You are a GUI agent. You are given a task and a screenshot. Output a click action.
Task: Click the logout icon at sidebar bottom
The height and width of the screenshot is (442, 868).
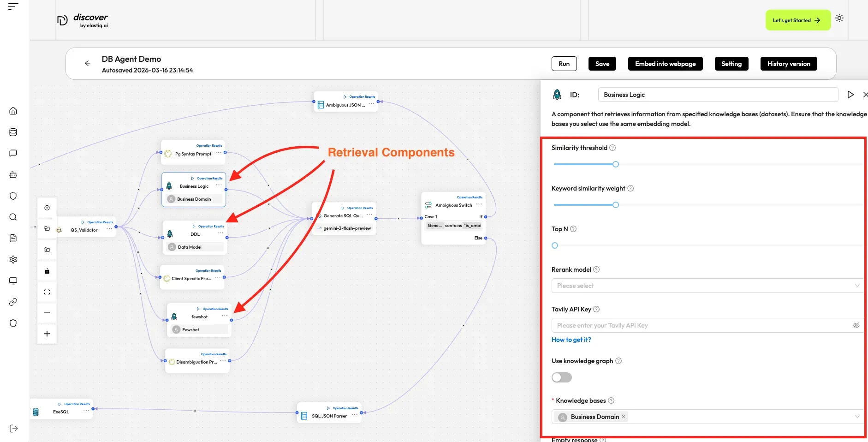pos(14,429)
